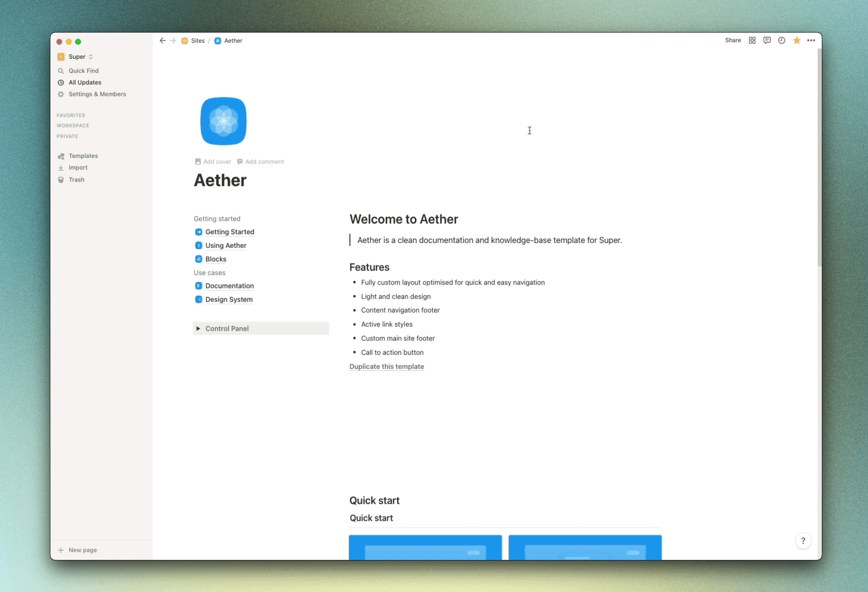This screenshot has width=868, height=592.
Task: Open the Duplicate this template link
Action: pos(386,366)
